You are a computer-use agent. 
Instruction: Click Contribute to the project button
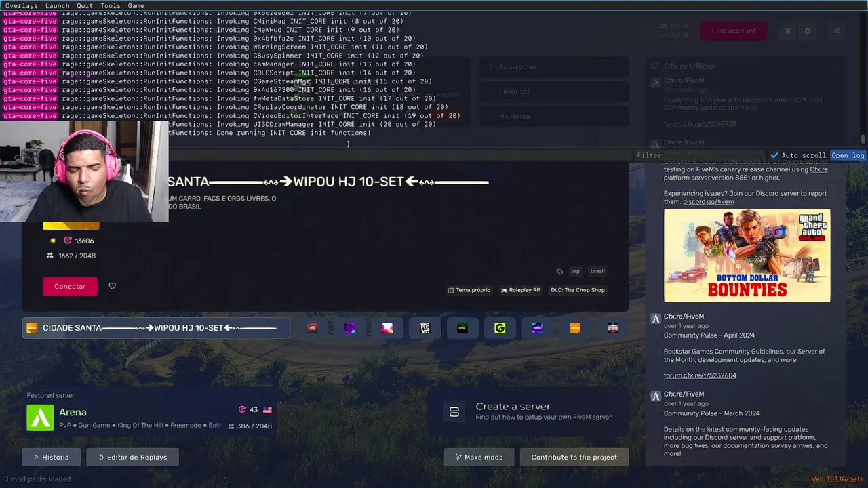[574, 457]
